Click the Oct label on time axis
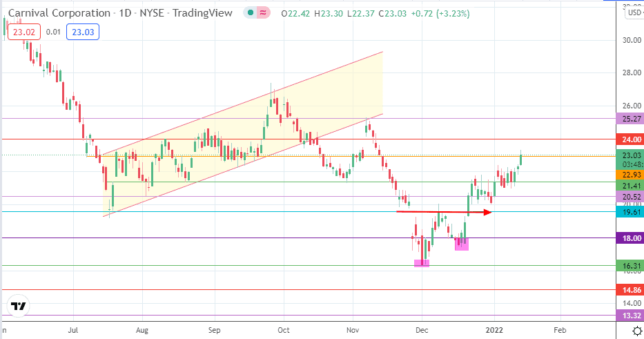The width and height of the screenshot is (644, 339). click(x=284, y=330)
